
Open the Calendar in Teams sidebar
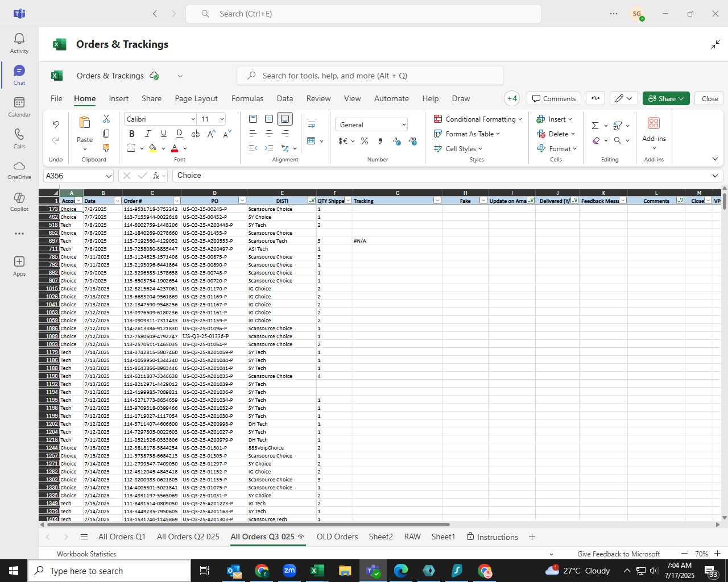[x=19, y=106]
